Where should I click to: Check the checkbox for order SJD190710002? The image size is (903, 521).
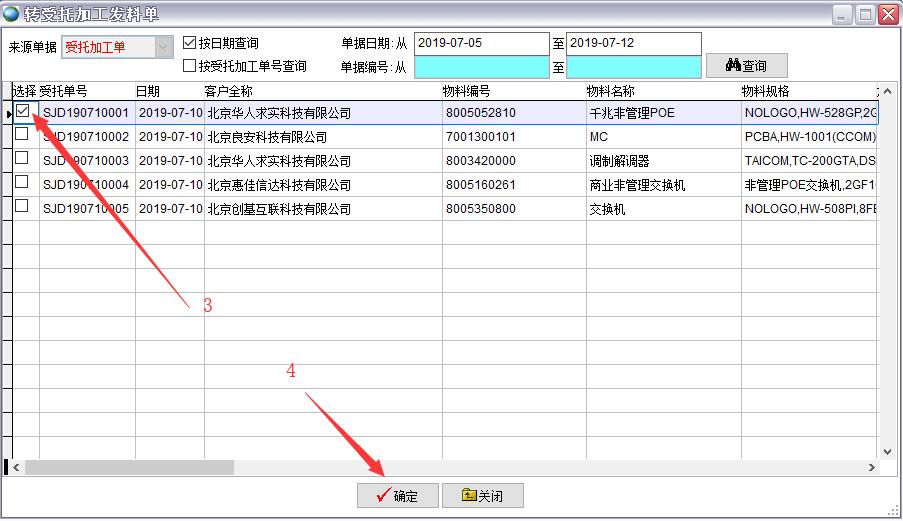pos(22,135)
